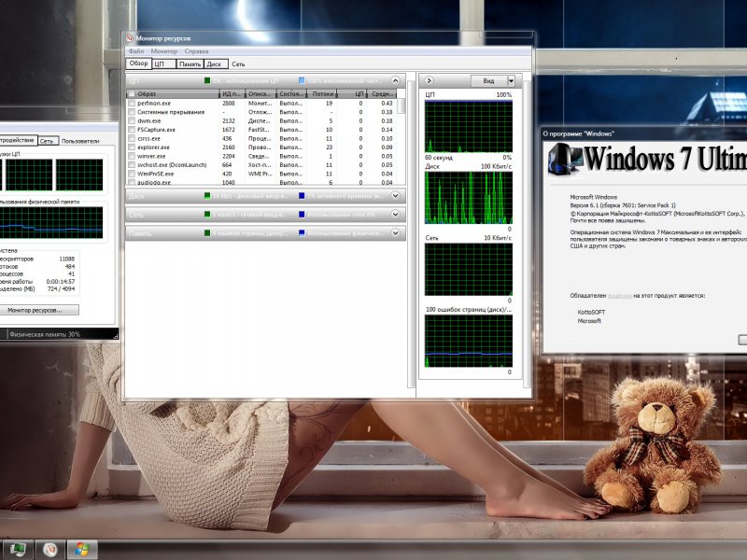Click Состоя... column header
Viewport: 747px width, 560px height.
291,94
